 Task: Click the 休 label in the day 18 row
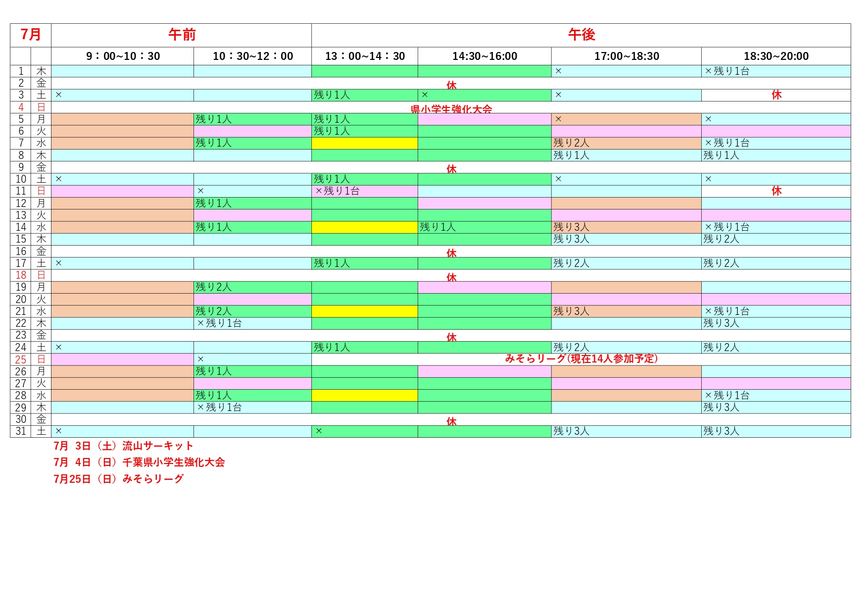tap(451, 277)
